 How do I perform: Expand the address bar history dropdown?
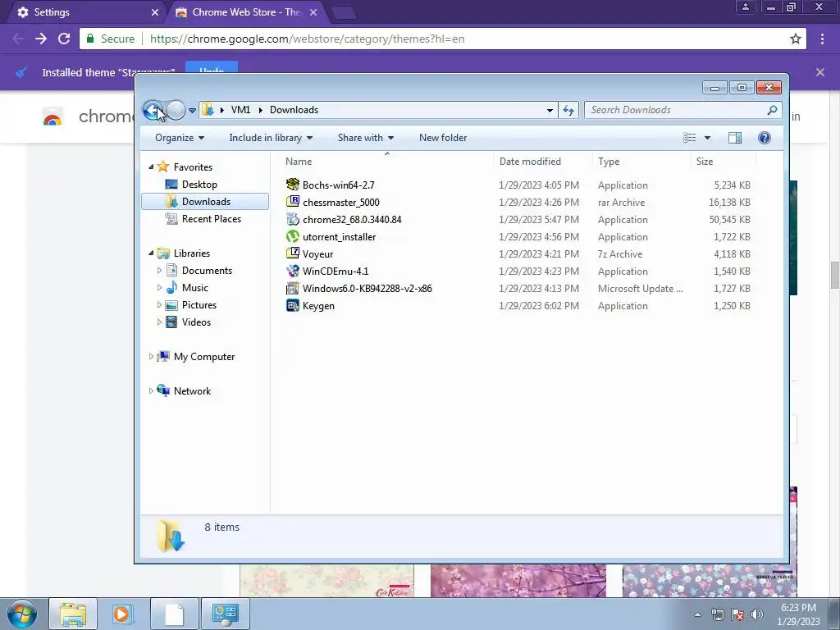click(550, 111)
